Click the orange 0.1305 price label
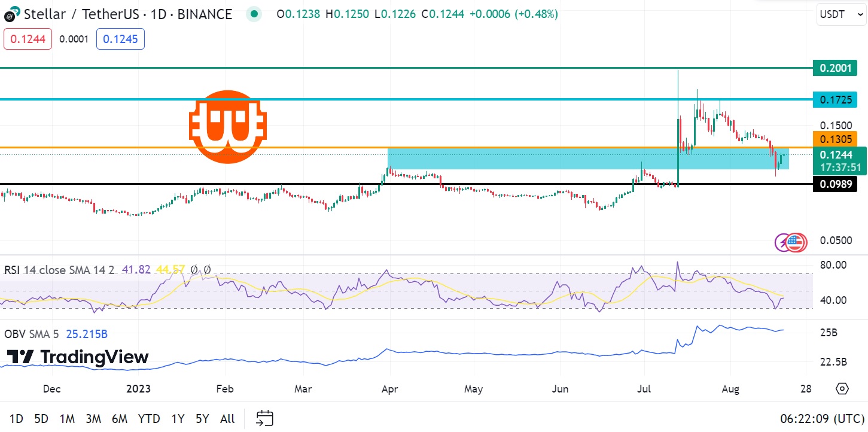This screenshot has height=432, width=868. pos(835,139)
